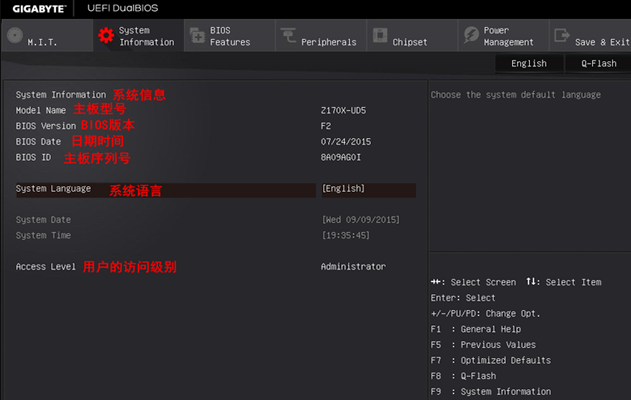Click the UEFI DualBIOS title text

point(123,8)
